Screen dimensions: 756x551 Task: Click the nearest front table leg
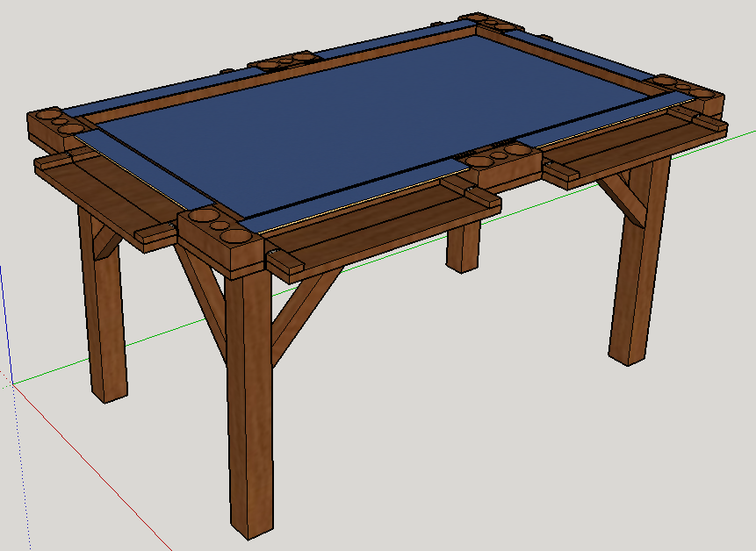pos(249,404)
